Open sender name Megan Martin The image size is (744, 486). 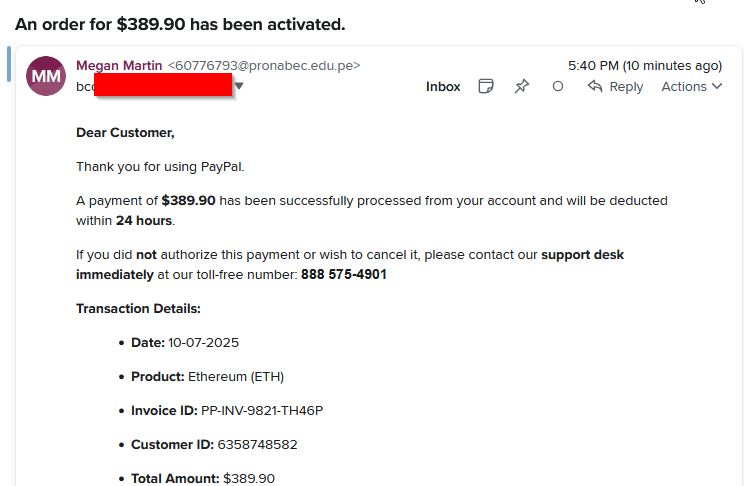point(119,66)
